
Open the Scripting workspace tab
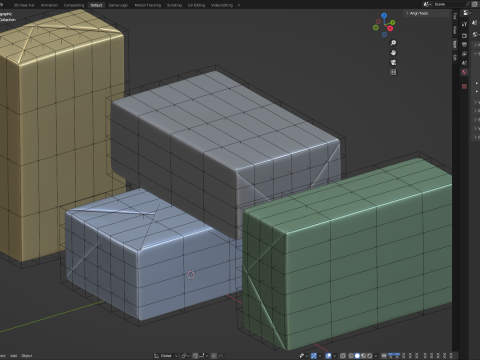174,5
